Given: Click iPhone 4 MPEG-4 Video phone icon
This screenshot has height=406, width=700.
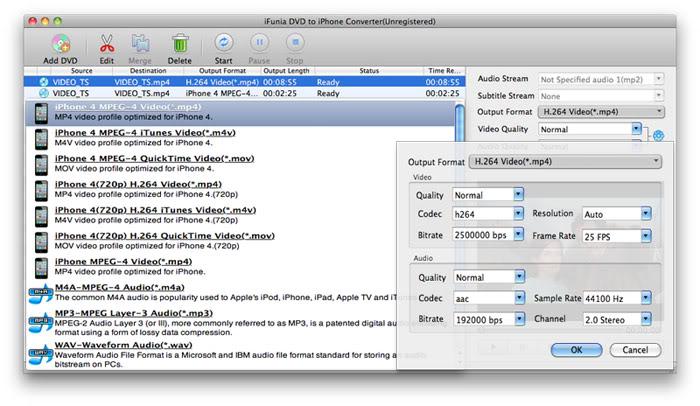Looking at the screenshot, I should click(41, 113).
